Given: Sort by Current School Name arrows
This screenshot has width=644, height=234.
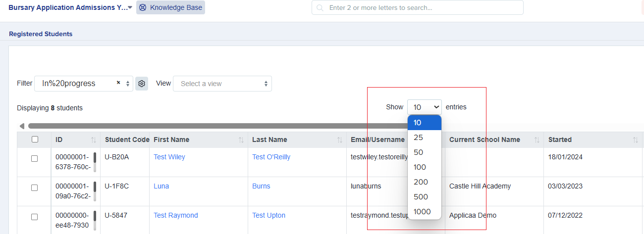Looking at the screenshot, I should pyautogui.click(x=537, y=140).
